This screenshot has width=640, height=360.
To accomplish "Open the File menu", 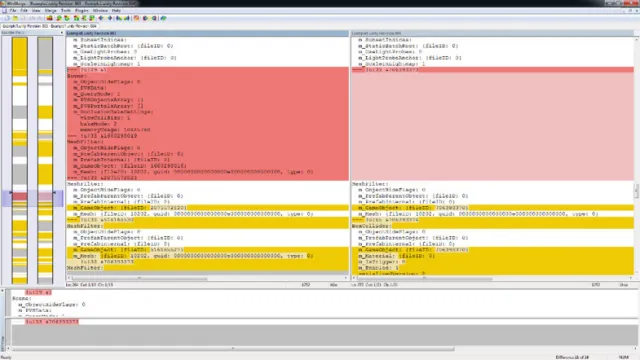I will click(x=13, y=11).
